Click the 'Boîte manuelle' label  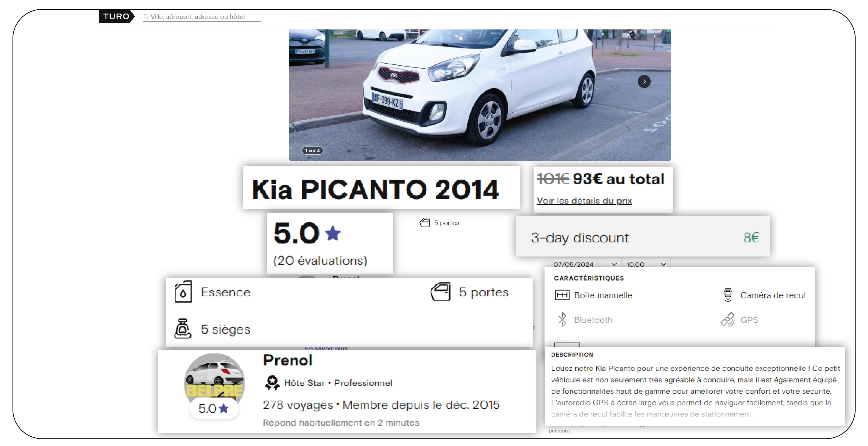pos(603,295)
